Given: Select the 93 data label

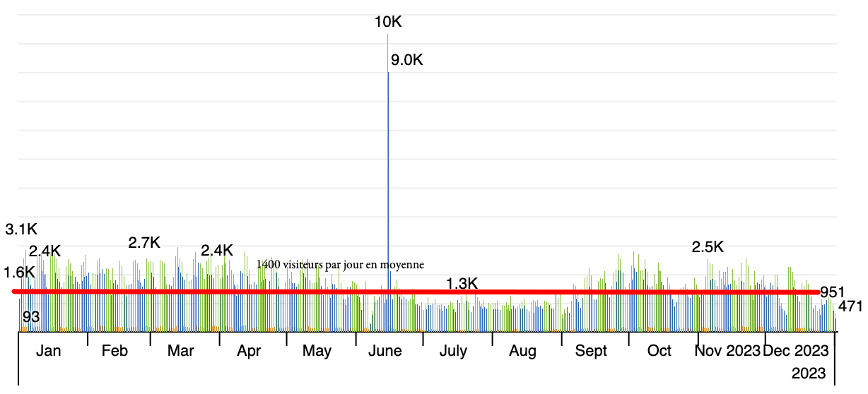Looking at the screenshot, I should [x=31, y=317].
